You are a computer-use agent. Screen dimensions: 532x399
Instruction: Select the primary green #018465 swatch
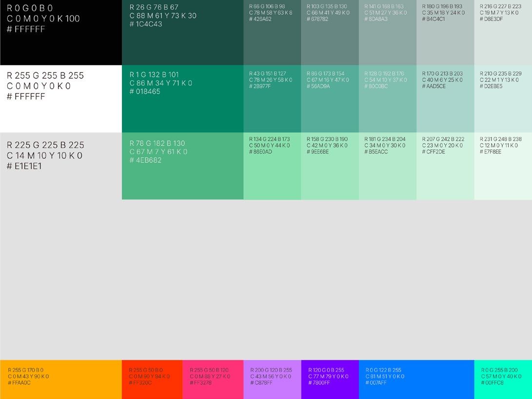click(182, 98)
